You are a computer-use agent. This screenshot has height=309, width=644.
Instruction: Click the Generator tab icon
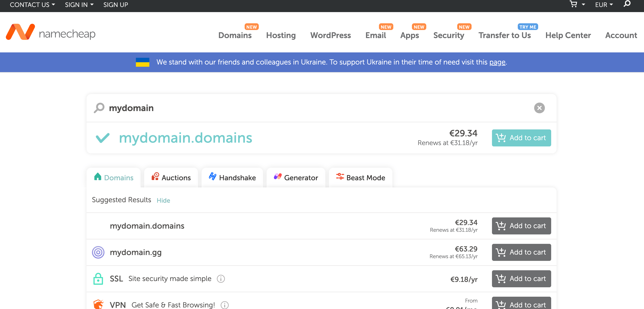click(x=278, y=176)
